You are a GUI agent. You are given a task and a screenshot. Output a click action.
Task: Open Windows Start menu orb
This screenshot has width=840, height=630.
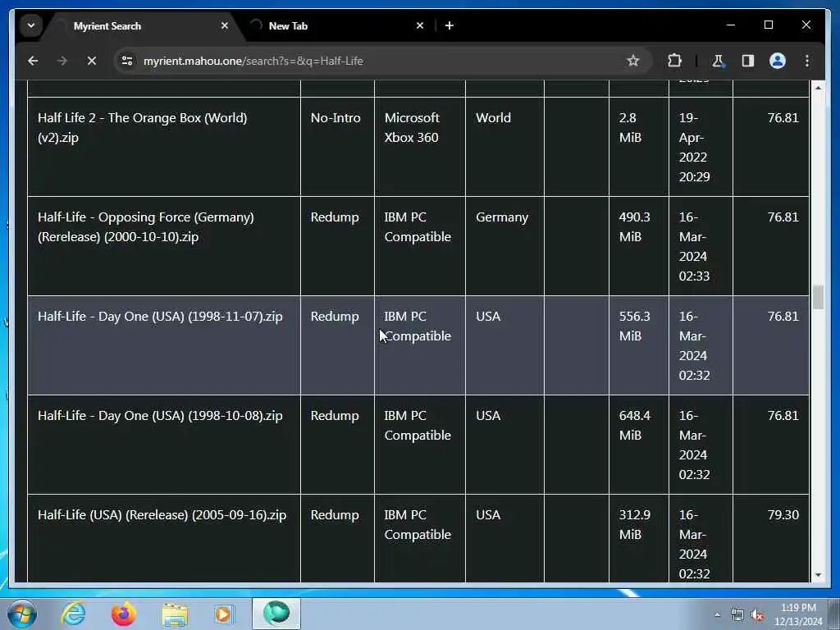pos(21,614)
